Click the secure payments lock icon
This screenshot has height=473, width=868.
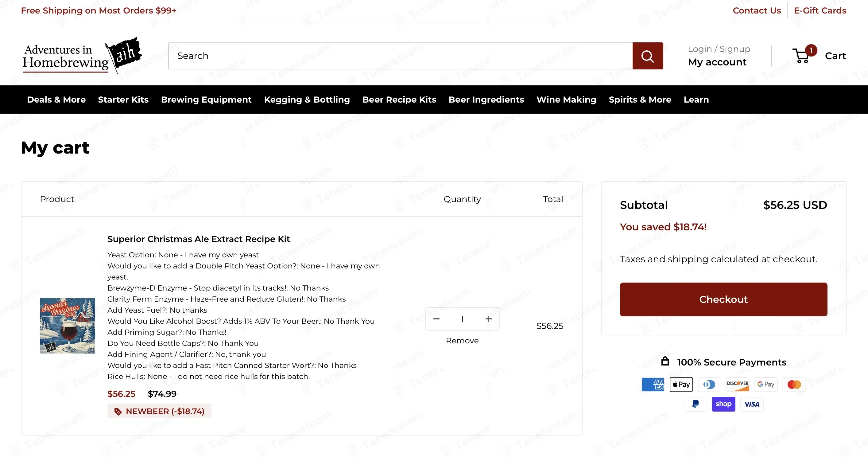point(665,362)
